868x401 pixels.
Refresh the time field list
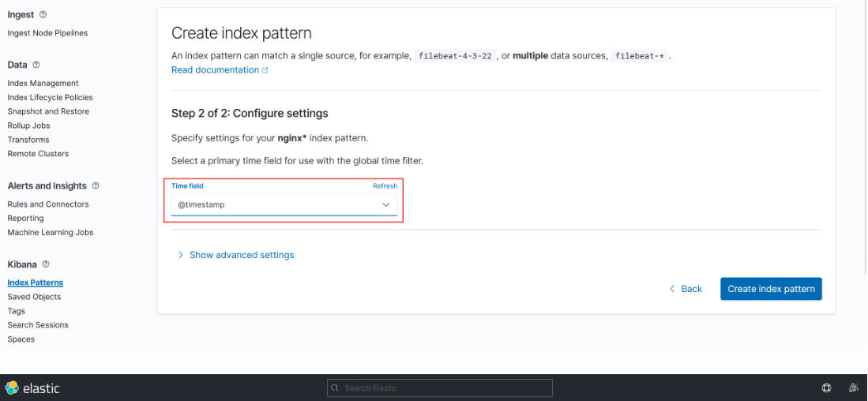(385, 186)
